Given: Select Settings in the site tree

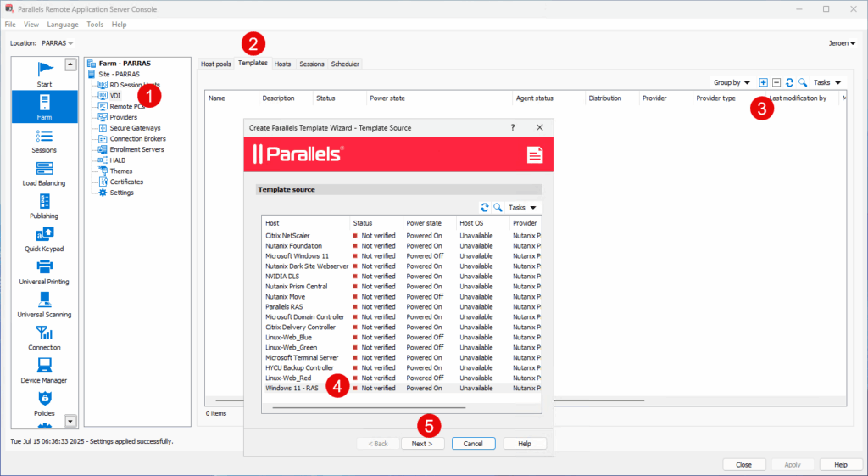Looking at the screenshot, I should point(122,193).
